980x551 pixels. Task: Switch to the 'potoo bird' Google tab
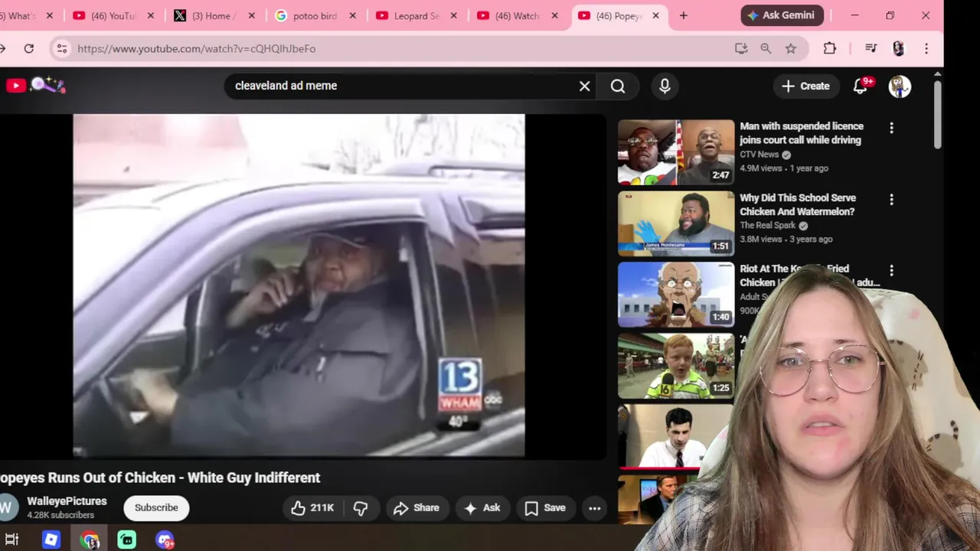tap(315, 15)
